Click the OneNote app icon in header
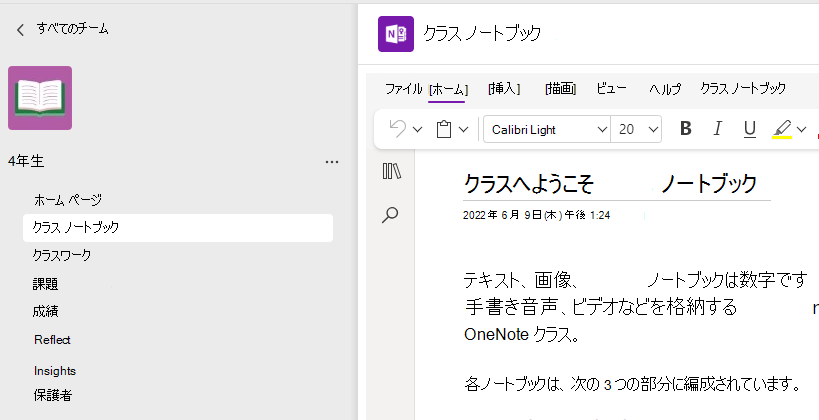The width and height of the screenshot is (819, 420). click(396, 34)
